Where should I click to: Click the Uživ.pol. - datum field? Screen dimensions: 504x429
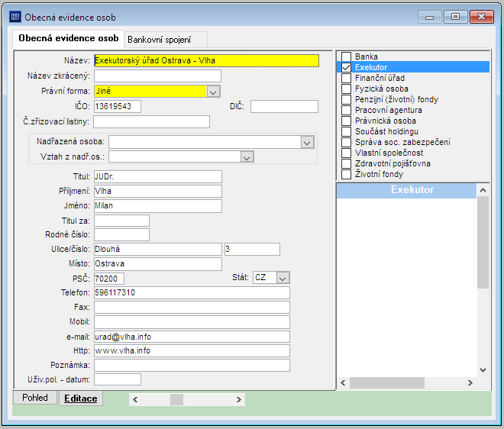[118, 379]
